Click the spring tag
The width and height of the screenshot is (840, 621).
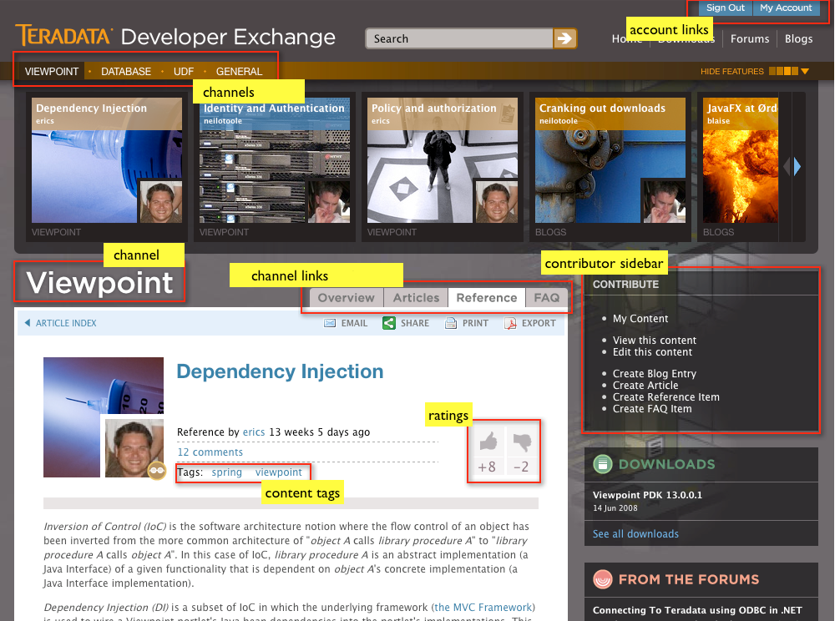(226, 472)
